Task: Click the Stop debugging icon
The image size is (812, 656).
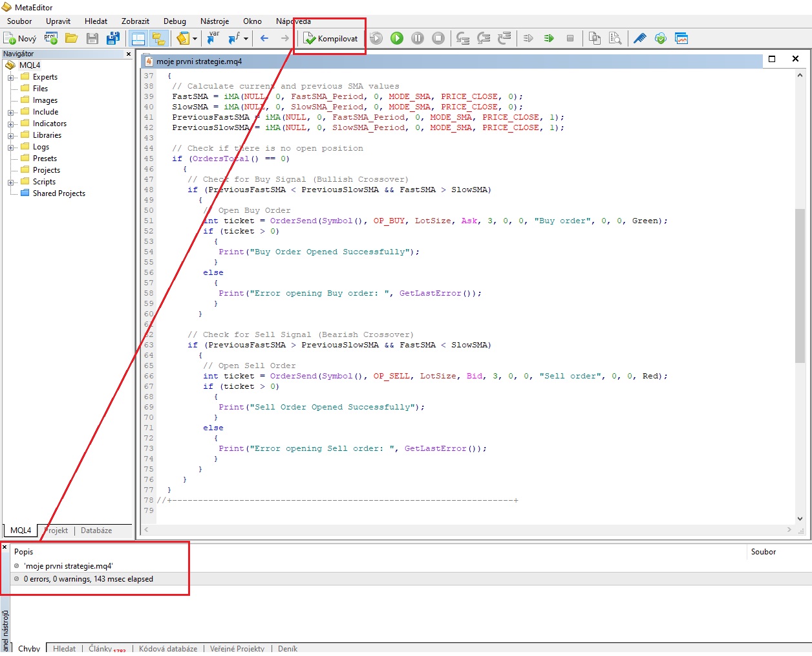Action: [x=438, y=39]
